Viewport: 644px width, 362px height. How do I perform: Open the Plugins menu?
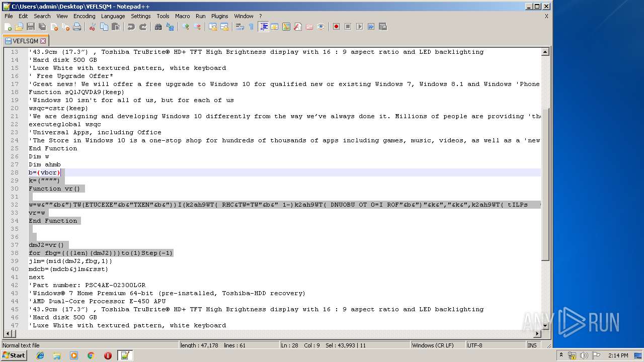point(219,16)
